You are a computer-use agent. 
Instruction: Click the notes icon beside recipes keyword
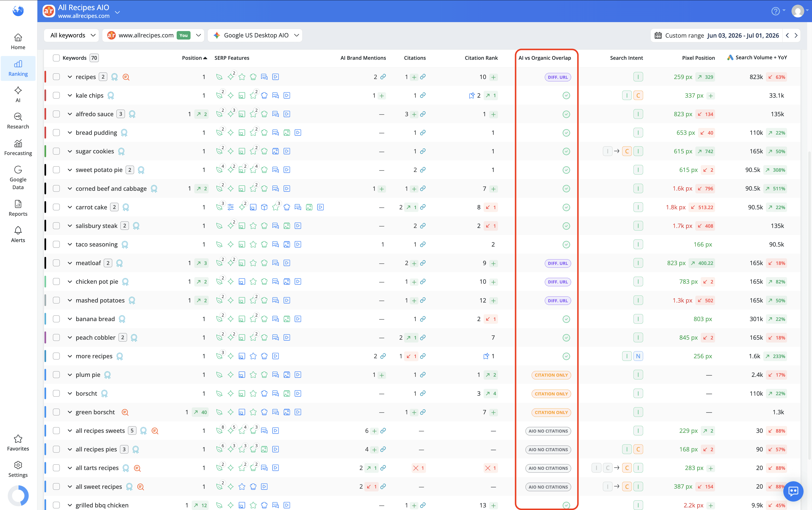pos(126,77)
